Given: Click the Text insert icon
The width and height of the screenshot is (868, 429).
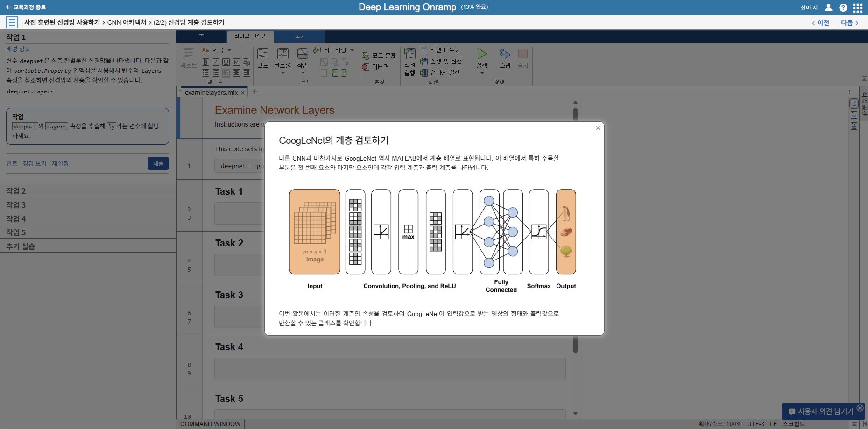Looking at the screenshot, I should coord(189,58).
